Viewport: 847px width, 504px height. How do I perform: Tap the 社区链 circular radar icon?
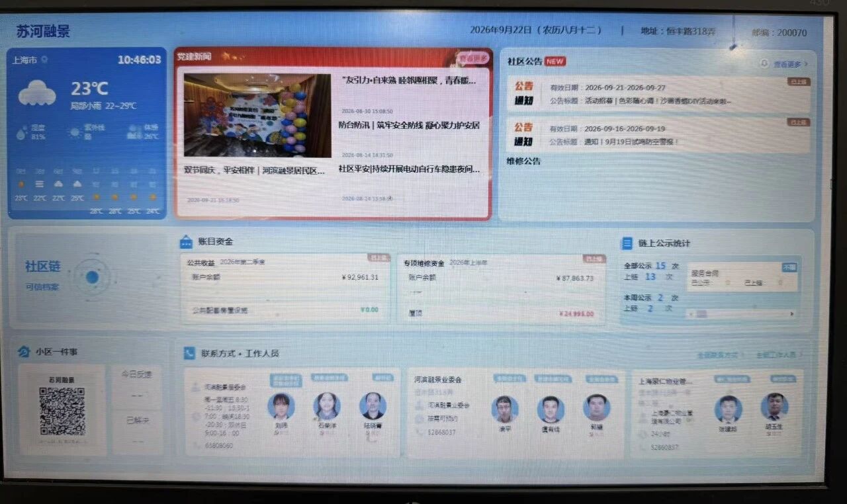point(92,277)
